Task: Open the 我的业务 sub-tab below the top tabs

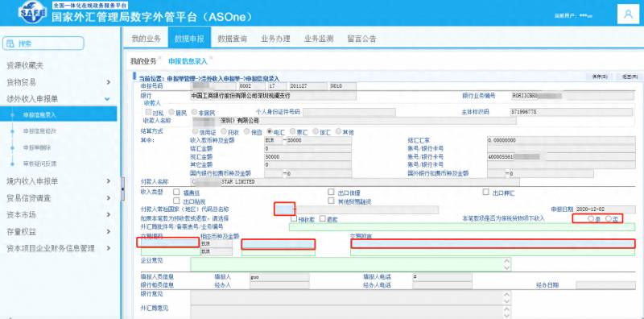Action: point(143,61)
